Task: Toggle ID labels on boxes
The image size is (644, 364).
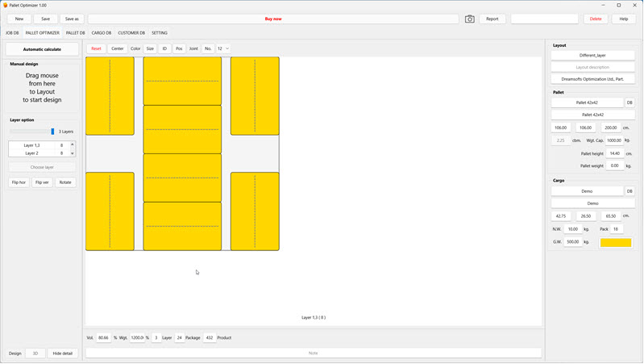Action: pos(164,48)
